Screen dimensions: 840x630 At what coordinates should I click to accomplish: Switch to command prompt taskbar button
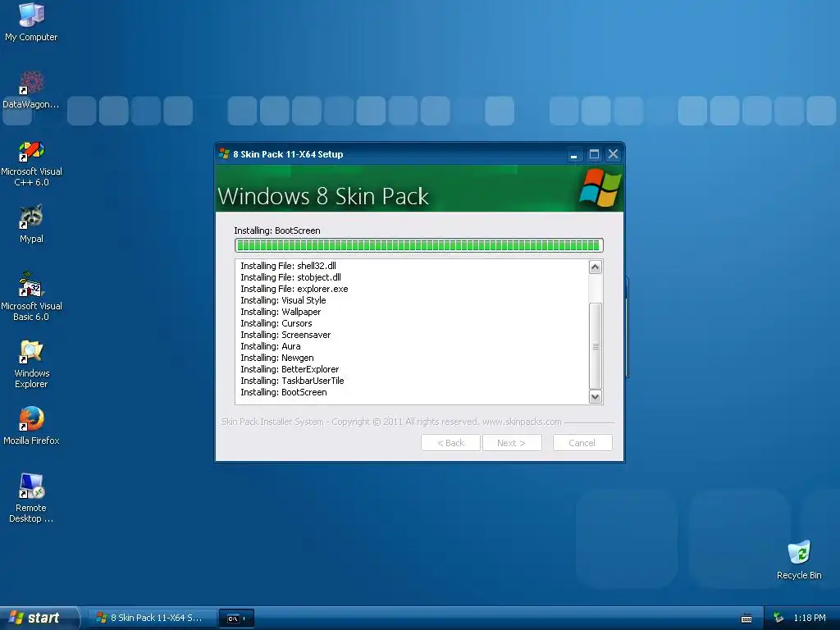pyautogui.click(x=236, y=618)
